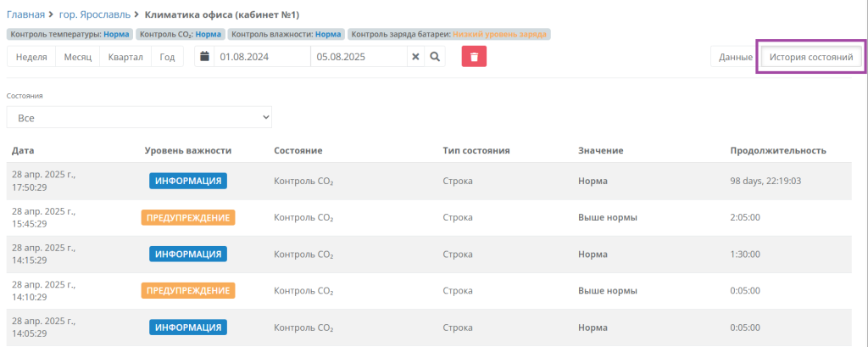This screenshot has width=868, height=347.
Task: Click the magnifying glass search icon
Action: pos(434,57)
